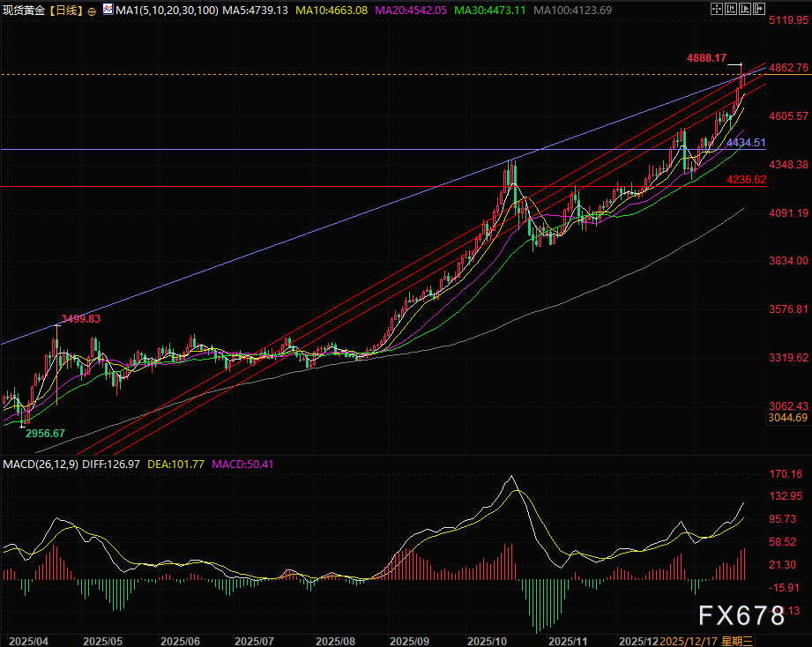Click the MA5:4739.13 legend value
This screenshot has width=812, height=647.
tap(242, 11)
